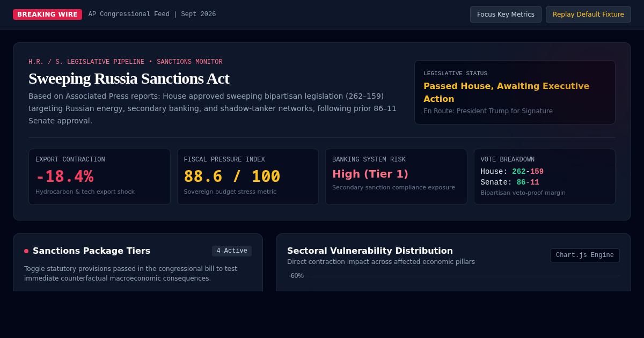The height and width of the screenshot is (338, 644).
Task: Click the Sweeping Russia Sanctions Act title
Action: tap(129, 78)
